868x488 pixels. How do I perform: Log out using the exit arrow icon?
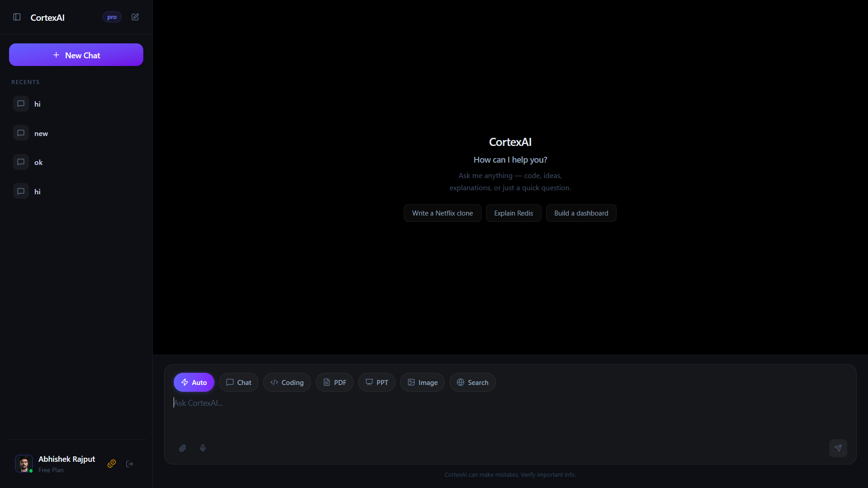[130, 464]
